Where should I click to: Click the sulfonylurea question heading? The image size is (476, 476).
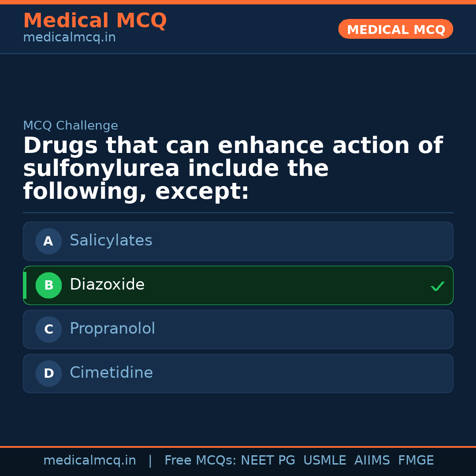click(233, 168)
